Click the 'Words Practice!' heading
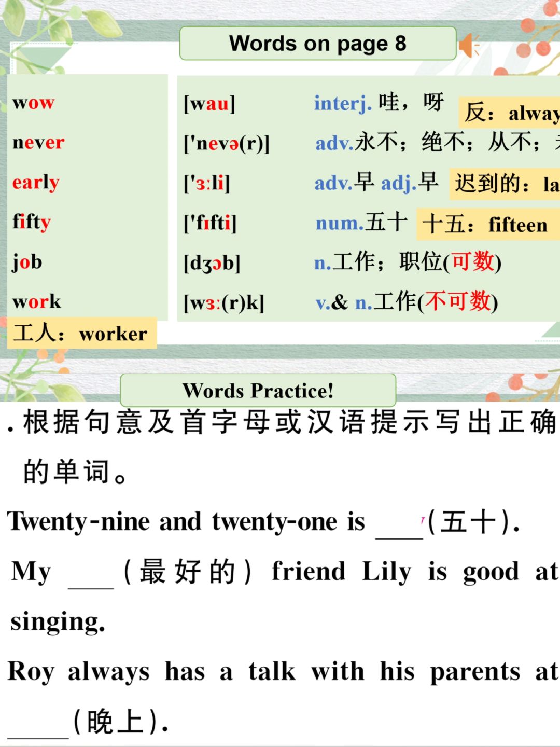 258,391
